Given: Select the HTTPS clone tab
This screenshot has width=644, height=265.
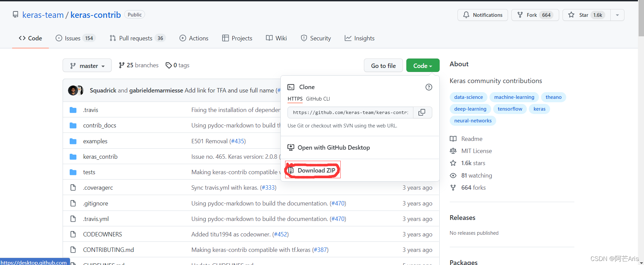Looking at the screenshot, I should tap(295, 99).
